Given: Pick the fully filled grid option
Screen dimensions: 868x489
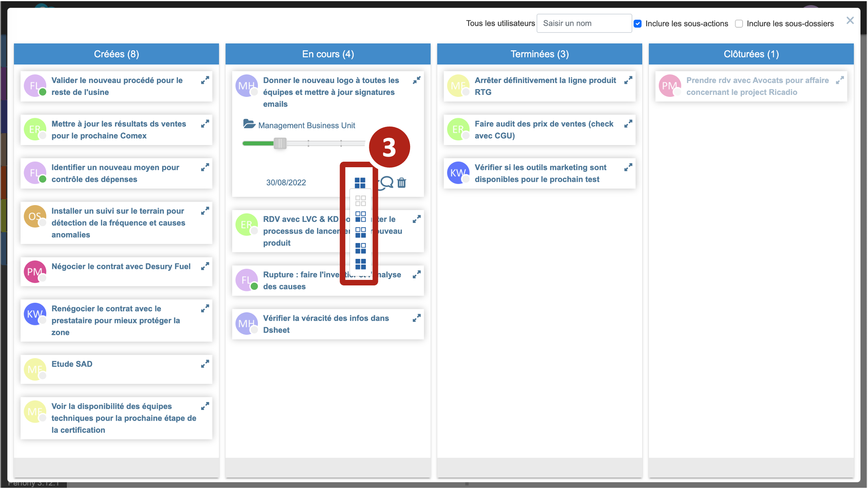Looking at the screenshot, I should coord(360,264).
